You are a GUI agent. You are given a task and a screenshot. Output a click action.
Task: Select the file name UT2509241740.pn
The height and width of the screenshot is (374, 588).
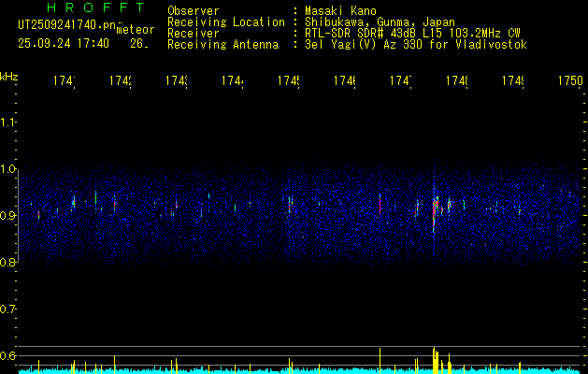(67, 25)
